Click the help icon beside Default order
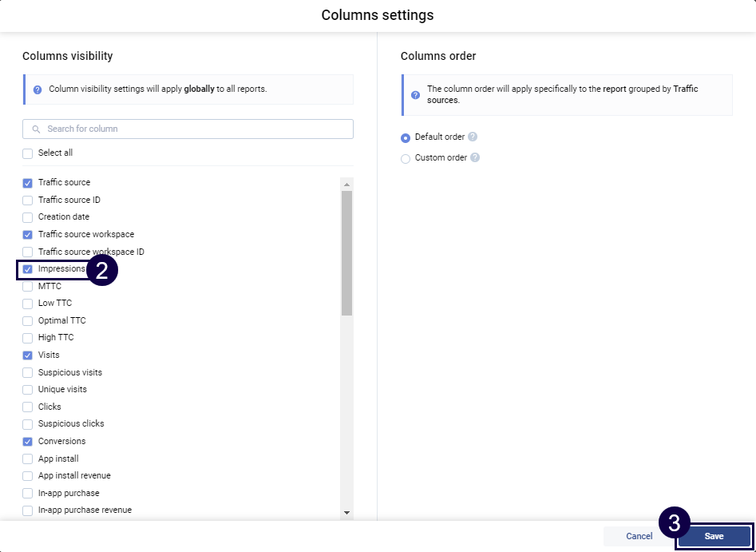 click(x=473, y=137)
